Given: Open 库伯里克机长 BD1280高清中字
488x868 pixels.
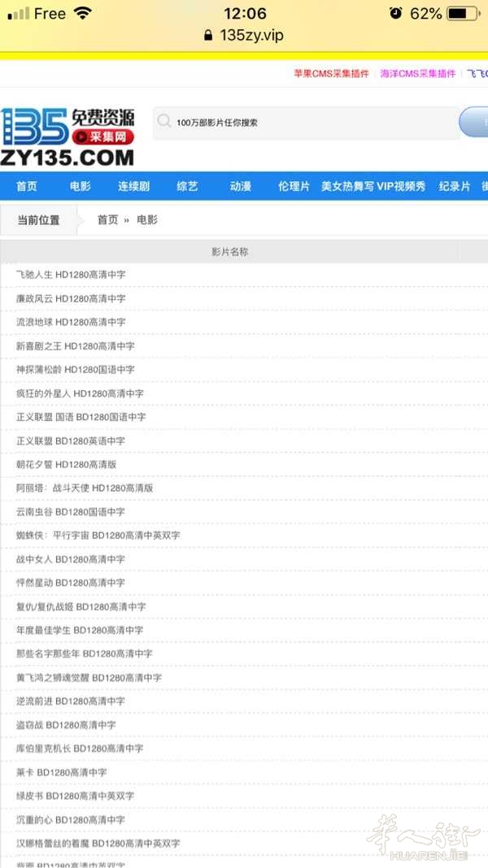Looking at the screenshot, I should [x=80, y=749].
